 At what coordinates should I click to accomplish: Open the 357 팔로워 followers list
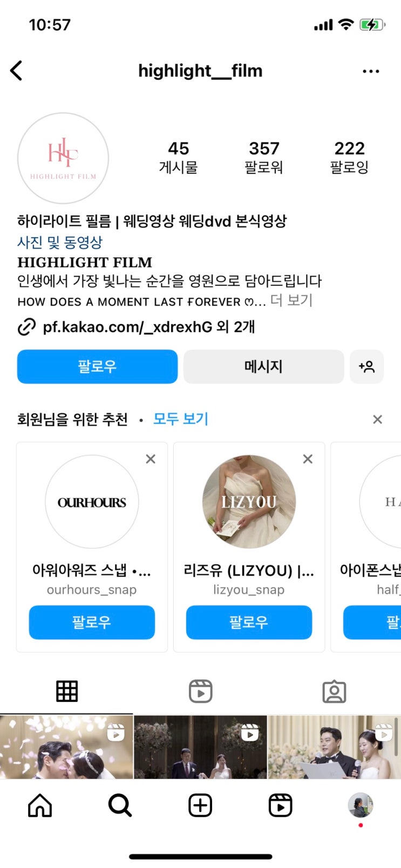[264, 158]
